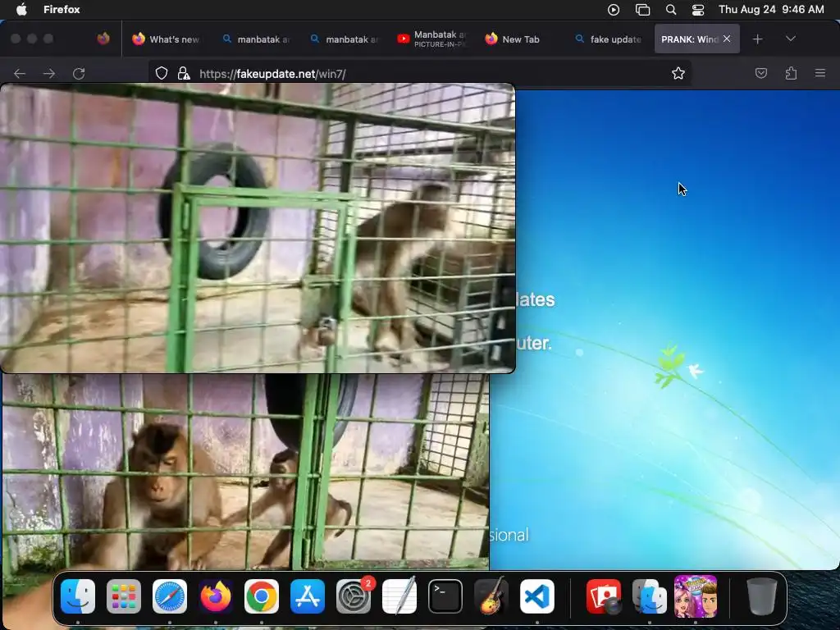840x630 pixels.
Task: Open GarageBand from the Dock
Action: [x=491, y=596]
